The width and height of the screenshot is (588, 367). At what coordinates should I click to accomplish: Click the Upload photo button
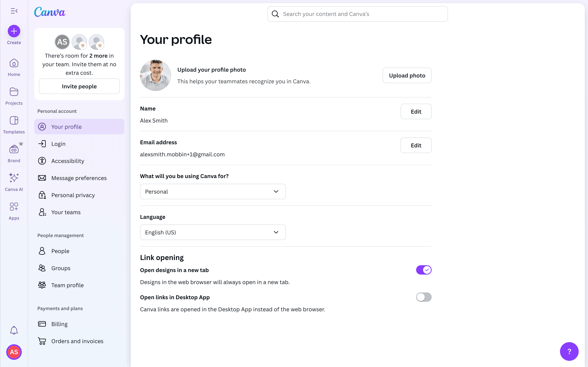[x=407, y=76]
